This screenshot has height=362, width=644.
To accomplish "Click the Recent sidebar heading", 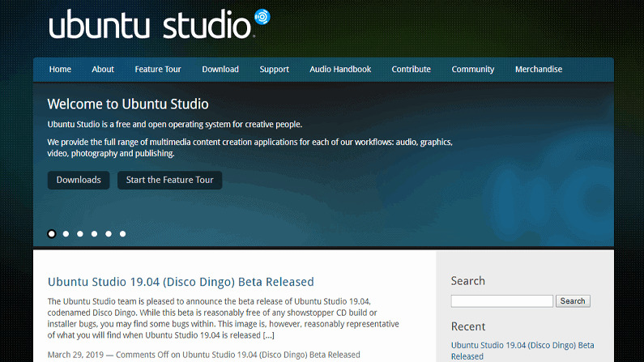I will click(x=468, y=326).
